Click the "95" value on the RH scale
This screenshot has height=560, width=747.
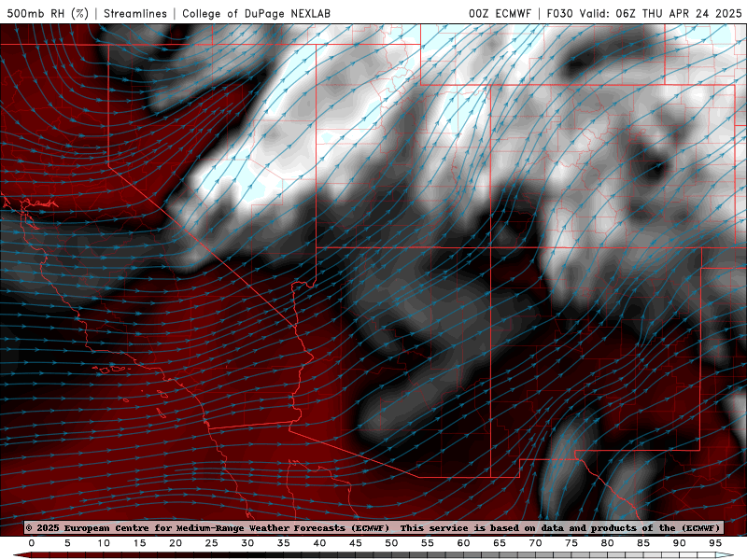coord(715,543)
